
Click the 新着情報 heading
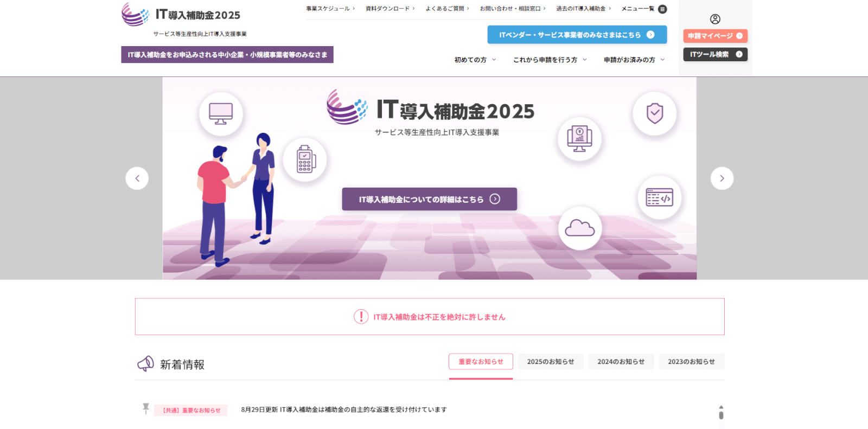(182, 364)
